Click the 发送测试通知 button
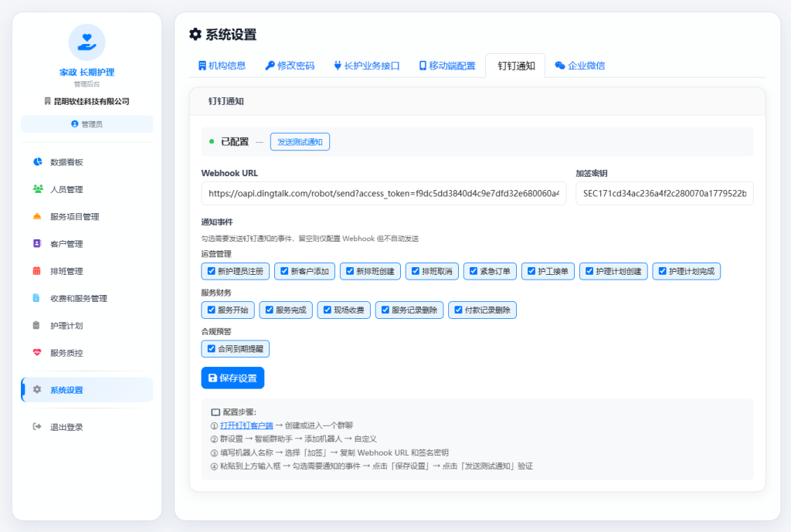This screenshot has height=532, width=791. 300,142
